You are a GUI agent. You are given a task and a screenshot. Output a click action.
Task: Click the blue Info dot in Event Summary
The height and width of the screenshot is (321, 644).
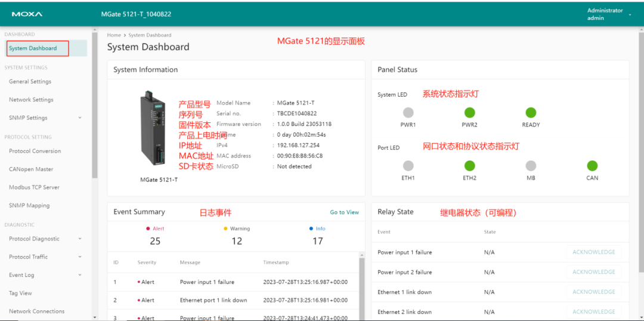[311, 229]
